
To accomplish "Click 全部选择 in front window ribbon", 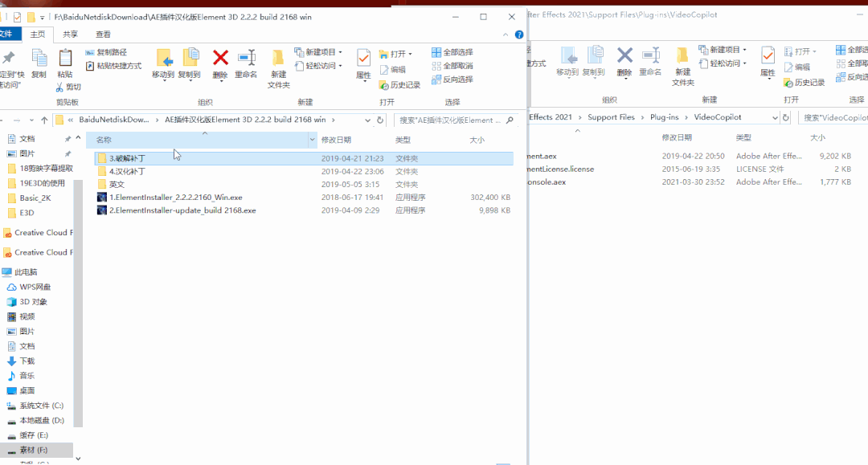I will (x=452, y=52).
